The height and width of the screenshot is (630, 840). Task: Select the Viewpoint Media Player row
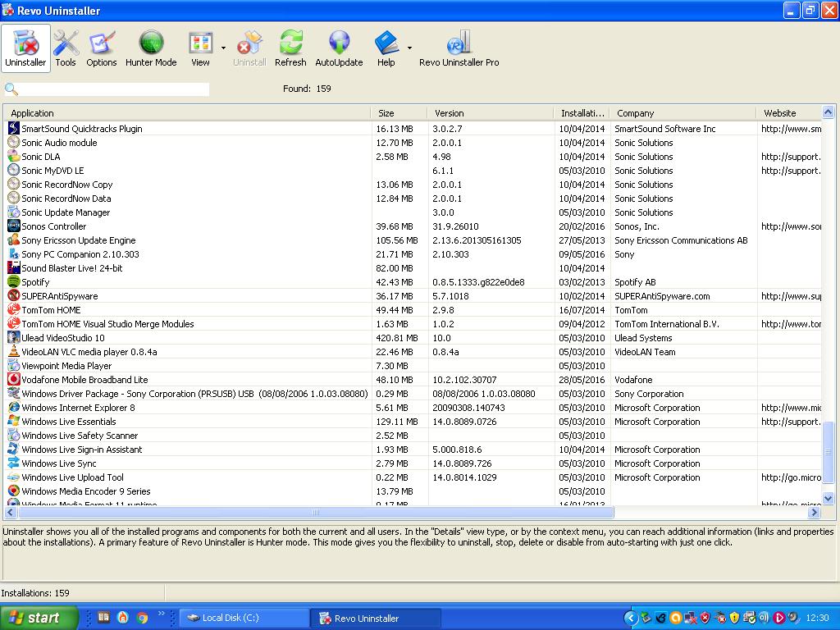pos(413,365)
